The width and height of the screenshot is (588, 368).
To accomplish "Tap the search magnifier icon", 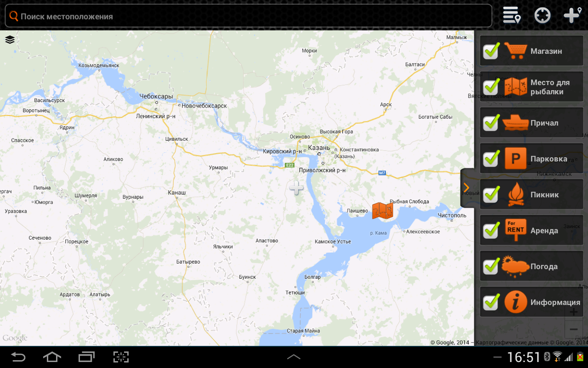I will click(14, 16).
